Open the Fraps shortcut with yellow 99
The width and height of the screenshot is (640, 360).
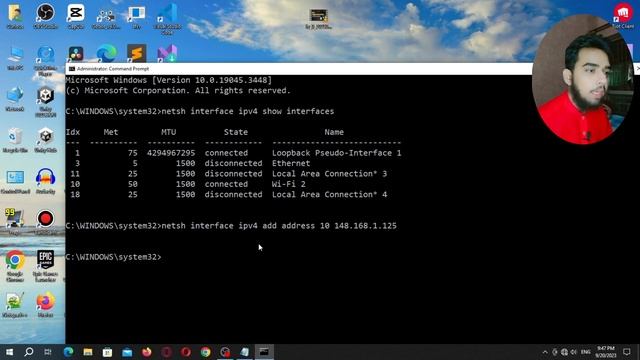15,222
